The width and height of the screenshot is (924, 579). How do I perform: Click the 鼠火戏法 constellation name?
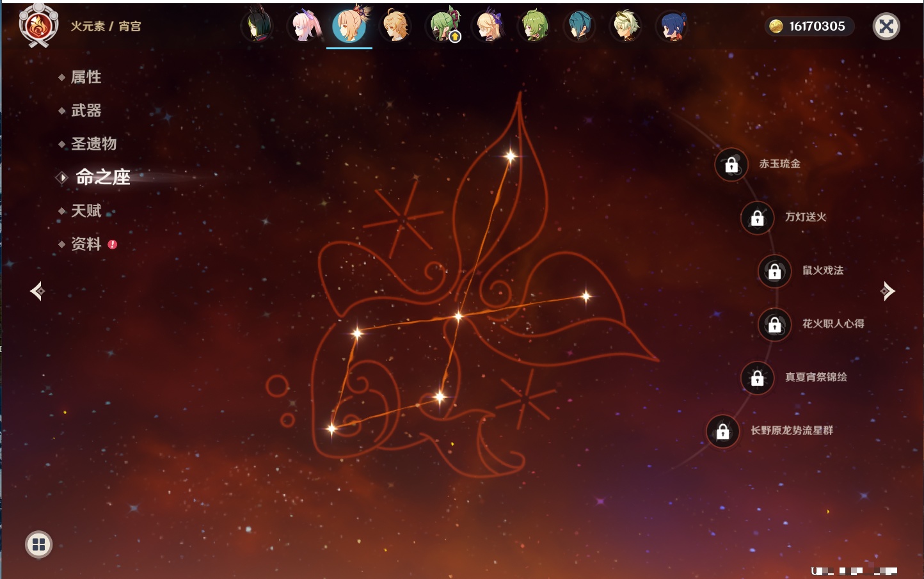pos(823,270)
